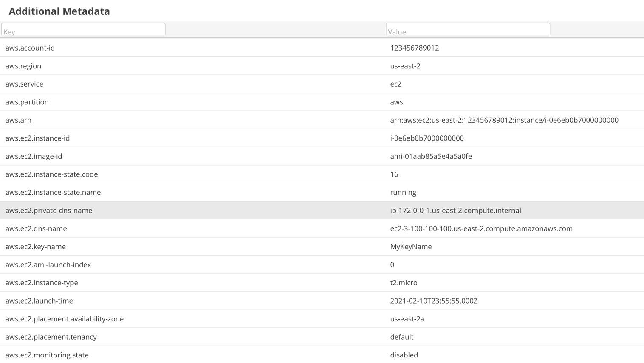Select the aws.ec2.launch-time key cell

pyautogui.click(x=39, y=301)
